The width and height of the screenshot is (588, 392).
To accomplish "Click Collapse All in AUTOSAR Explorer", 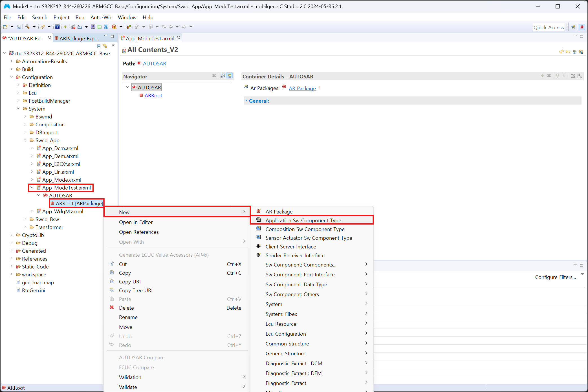I will pos(98,46).
